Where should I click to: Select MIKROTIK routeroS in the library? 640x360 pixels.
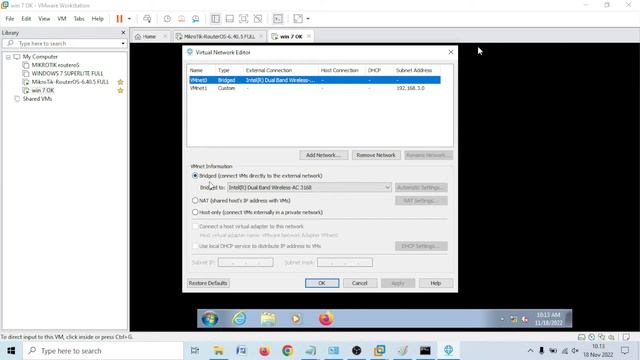(56, 65)
